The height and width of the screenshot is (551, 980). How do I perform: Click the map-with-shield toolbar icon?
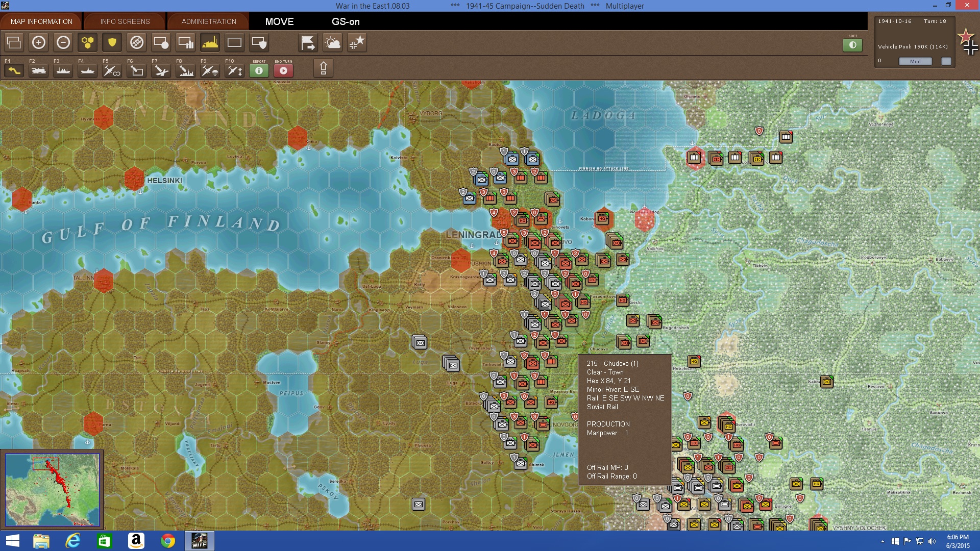[x=259, y=42]
